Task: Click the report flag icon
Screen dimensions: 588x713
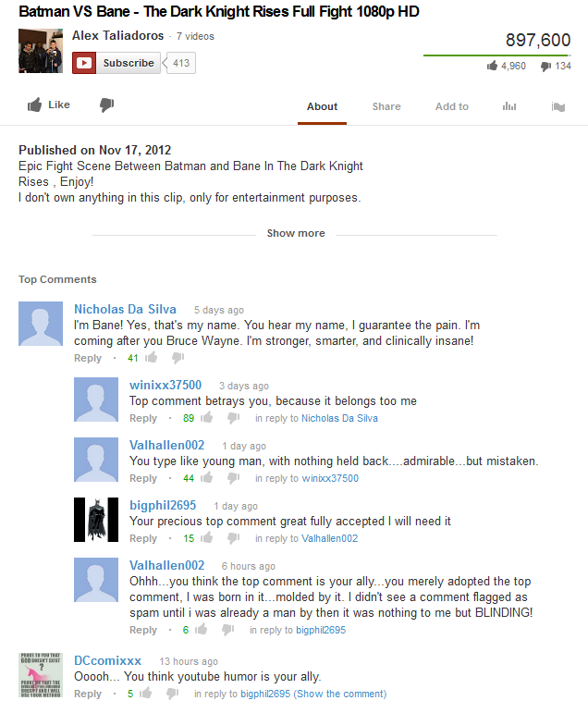Action: (x=558, y=107)
